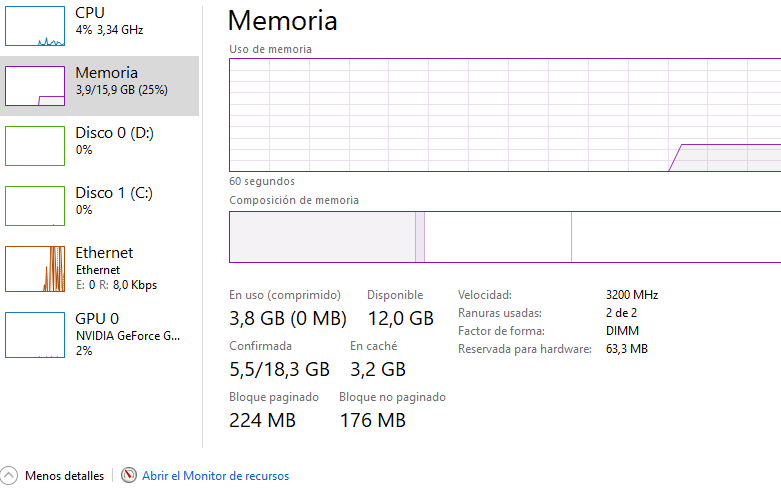This screenshot has width=781, height=492.
Task: Click the GPU 0 mini graph
Action: (35, 335)
